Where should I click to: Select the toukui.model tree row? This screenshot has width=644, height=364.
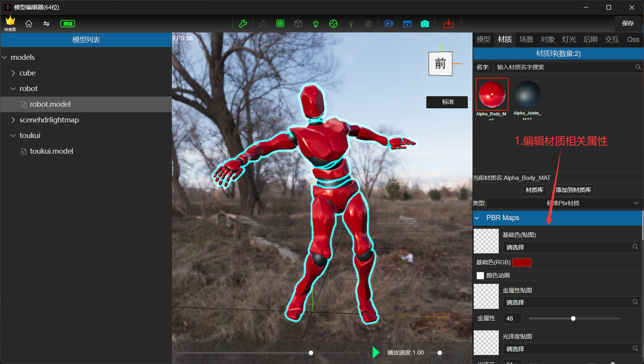coord(86,151)
